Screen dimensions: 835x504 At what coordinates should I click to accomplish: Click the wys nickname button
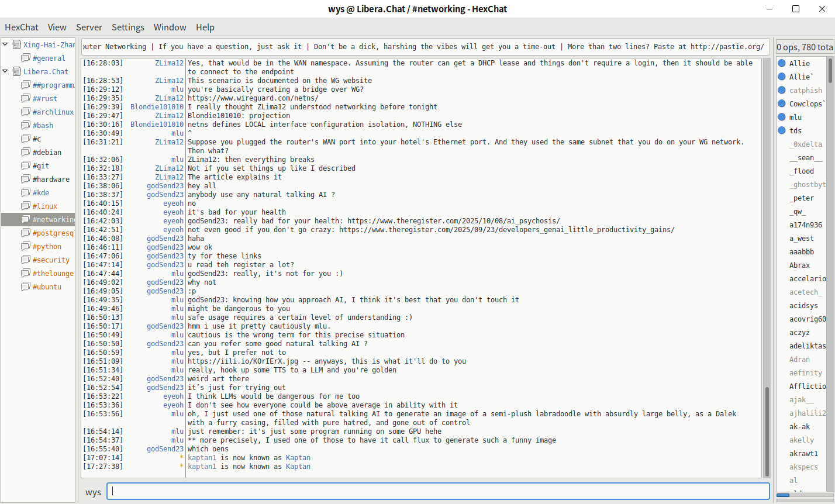click(93, 492)
